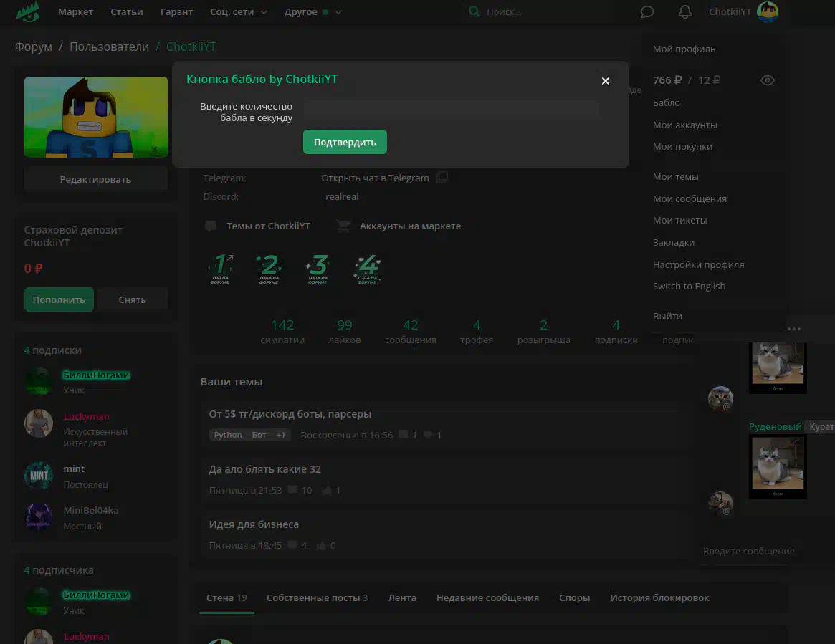Open the notifications bell icon

click(x=685, y=12)
